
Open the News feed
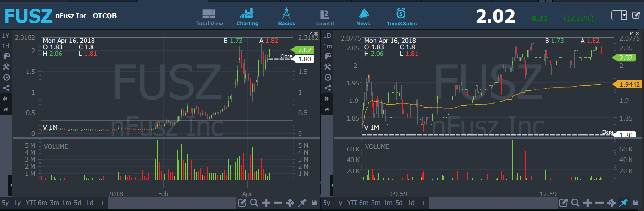pos(363,18)
